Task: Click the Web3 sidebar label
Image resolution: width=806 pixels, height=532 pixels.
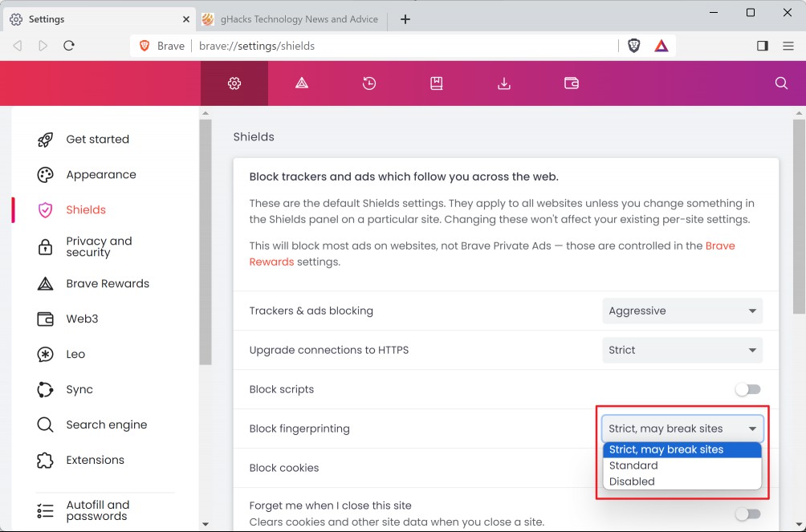Action: coord(82,319)
